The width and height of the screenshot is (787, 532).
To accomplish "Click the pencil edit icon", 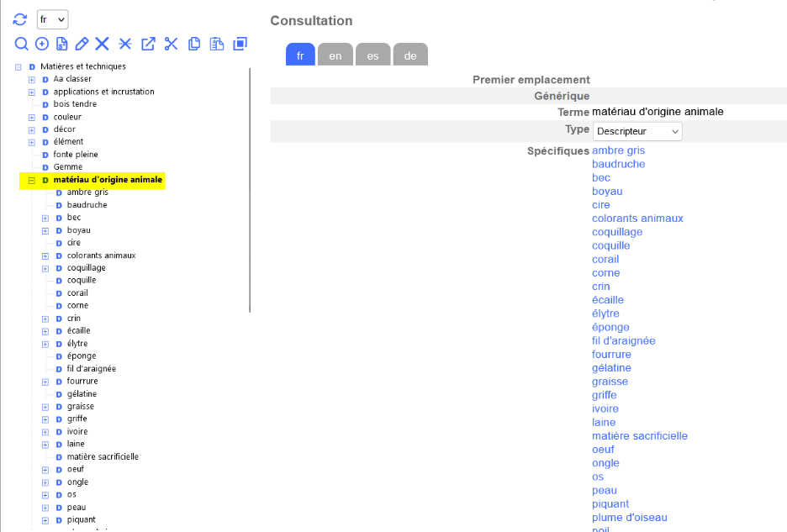I will point(82,44).
